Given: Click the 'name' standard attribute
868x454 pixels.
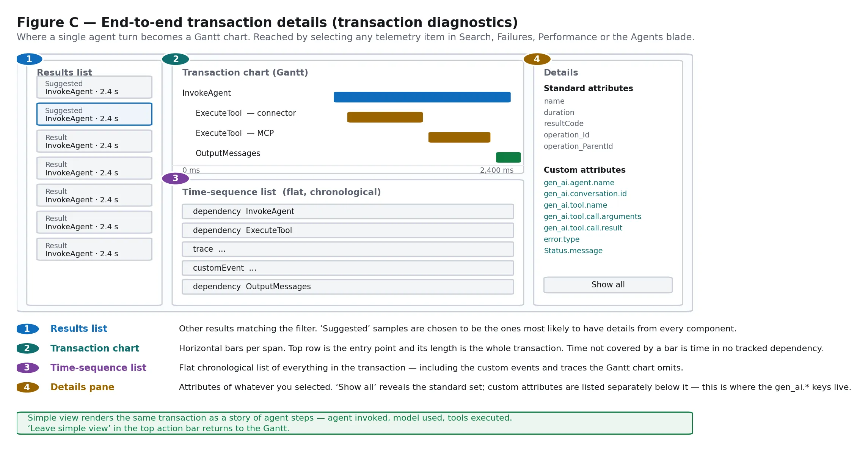Looking at the screenshot, I should (x=554, y=101).
